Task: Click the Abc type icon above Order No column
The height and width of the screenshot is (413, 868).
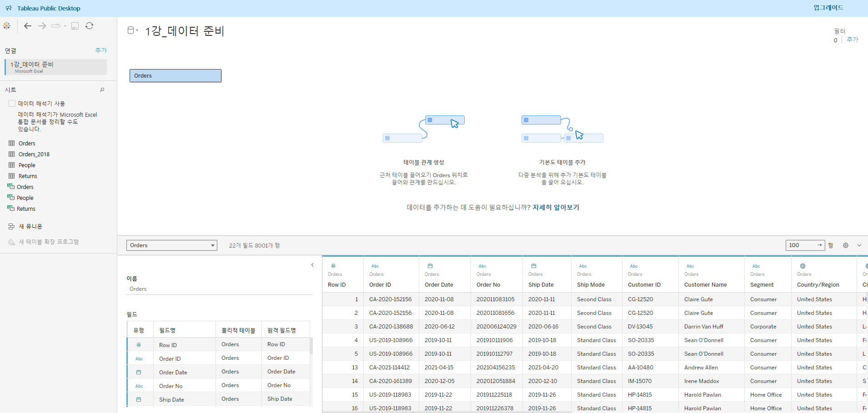Action: click(x=482, y=266)
